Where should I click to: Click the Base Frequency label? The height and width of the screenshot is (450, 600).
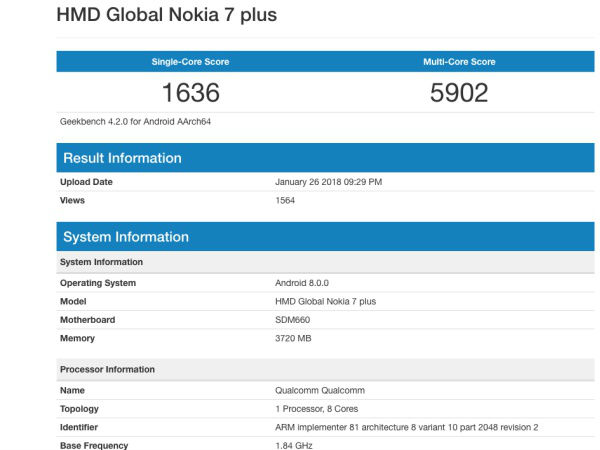94,445
